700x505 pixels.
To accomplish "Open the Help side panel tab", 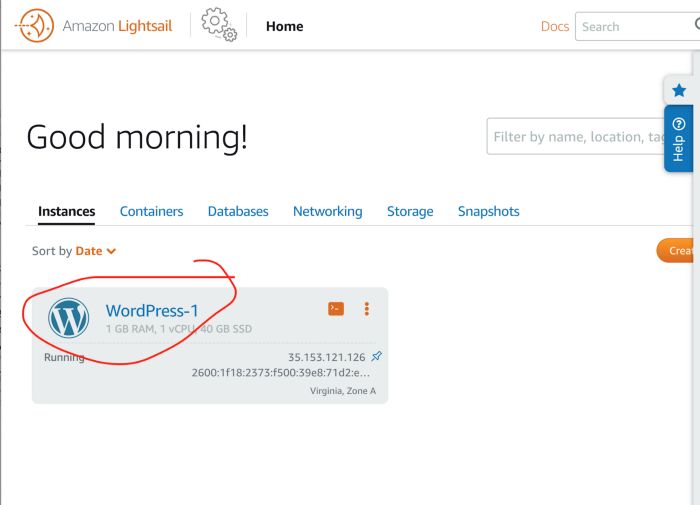I will click(679, 138).
